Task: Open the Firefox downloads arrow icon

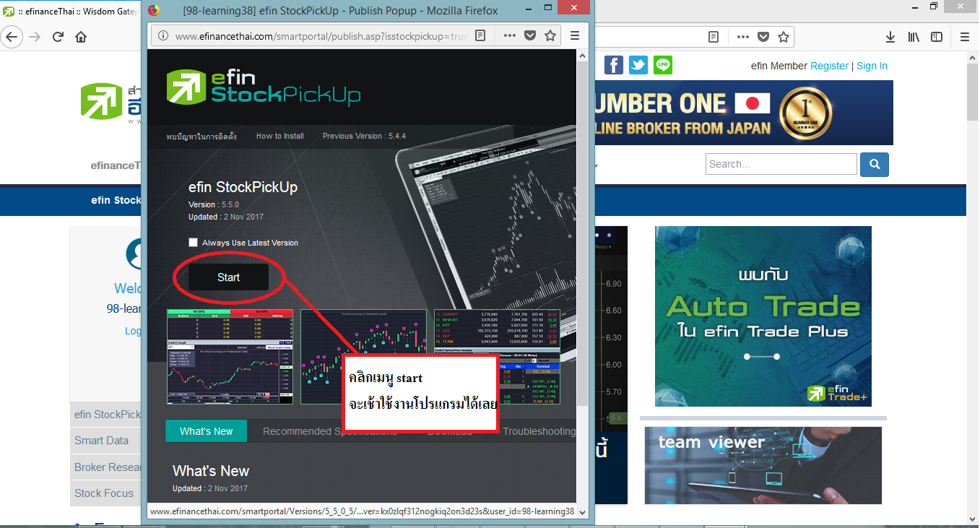Action: (x=890, y=37)
